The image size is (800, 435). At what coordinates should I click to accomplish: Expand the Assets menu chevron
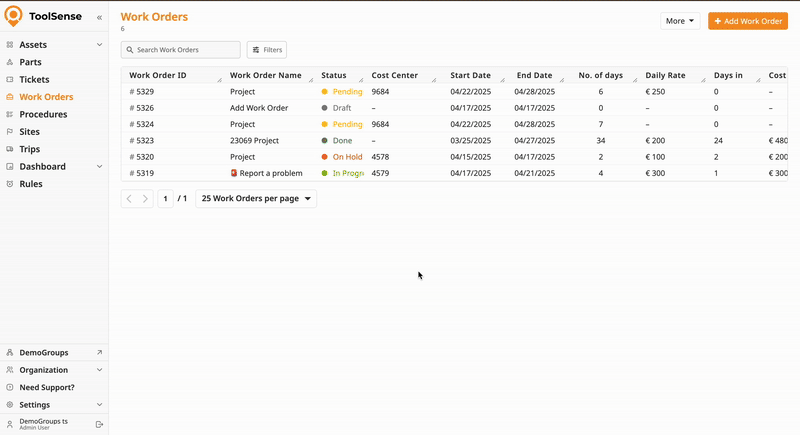click(99, 45)
